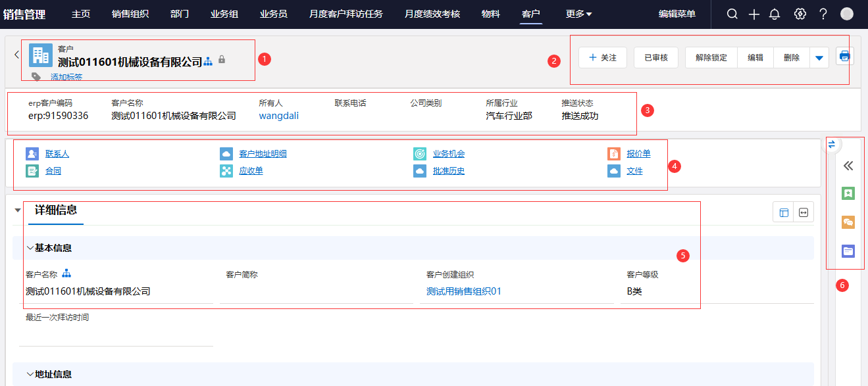Expand the 更多 menu dropdown
The width and height of the screenshot is (868, 386).
578,14
